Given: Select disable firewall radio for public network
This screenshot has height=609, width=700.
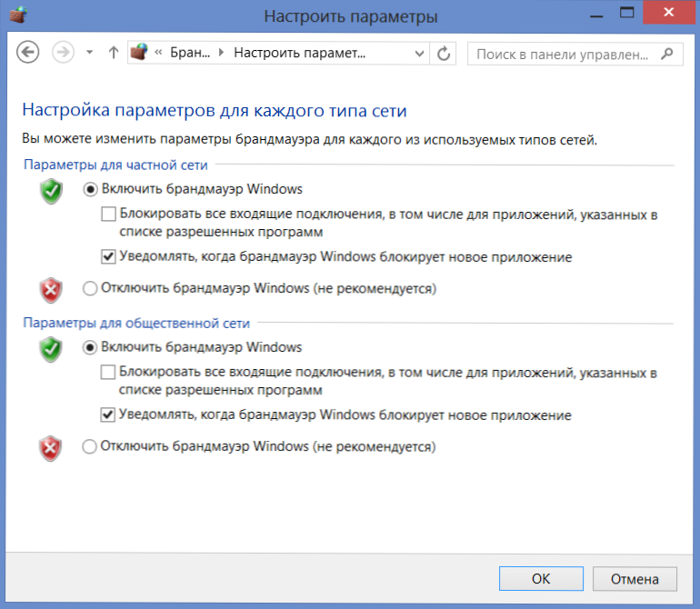Looking at the screenshot, I should (x=89, y=446).
